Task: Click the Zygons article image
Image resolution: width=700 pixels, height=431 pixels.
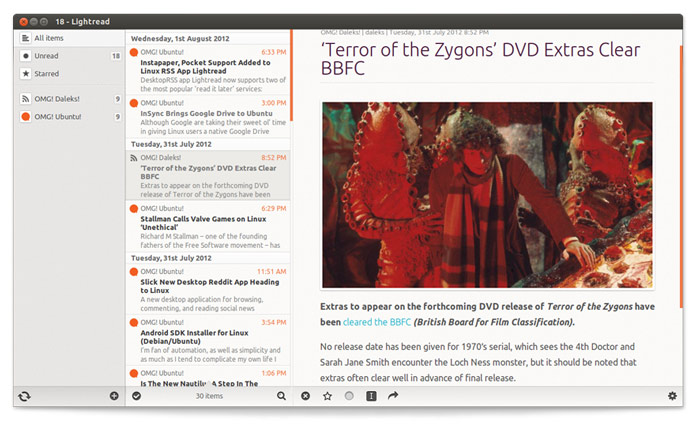Action: tap(487, 194)
